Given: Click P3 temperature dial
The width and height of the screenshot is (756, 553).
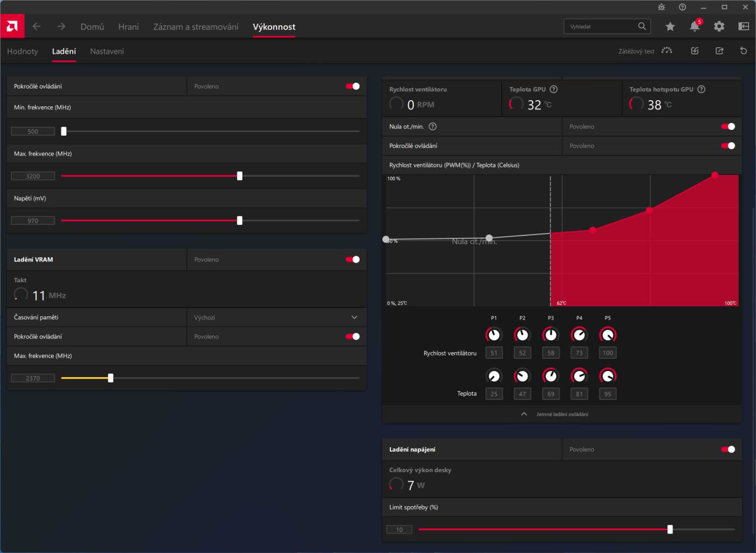Looking at the screenshot, I should (551, 376).
